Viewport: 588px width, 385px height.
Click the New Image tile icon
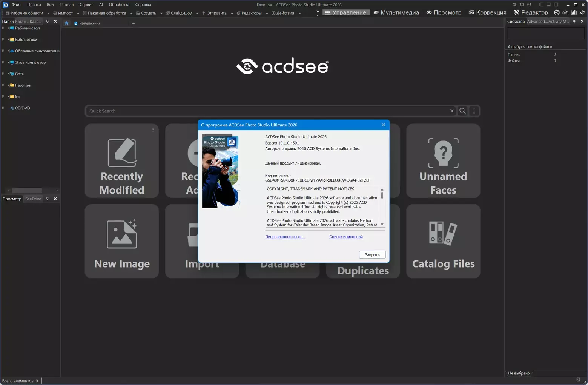coord(122,234)
